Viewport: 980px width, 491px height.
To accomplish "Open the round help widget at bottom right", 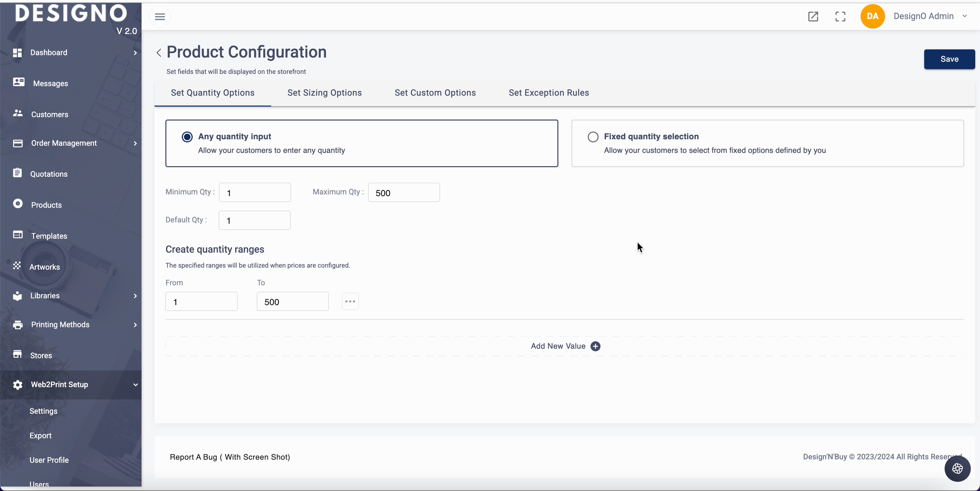I will 957,469.
